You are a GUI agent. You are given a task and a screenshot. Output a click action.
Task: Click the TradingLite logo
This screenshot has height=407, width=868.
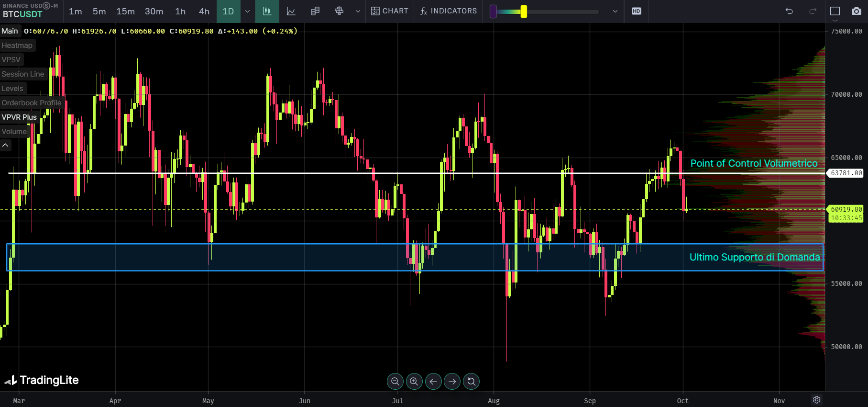(x=42, y=380)
